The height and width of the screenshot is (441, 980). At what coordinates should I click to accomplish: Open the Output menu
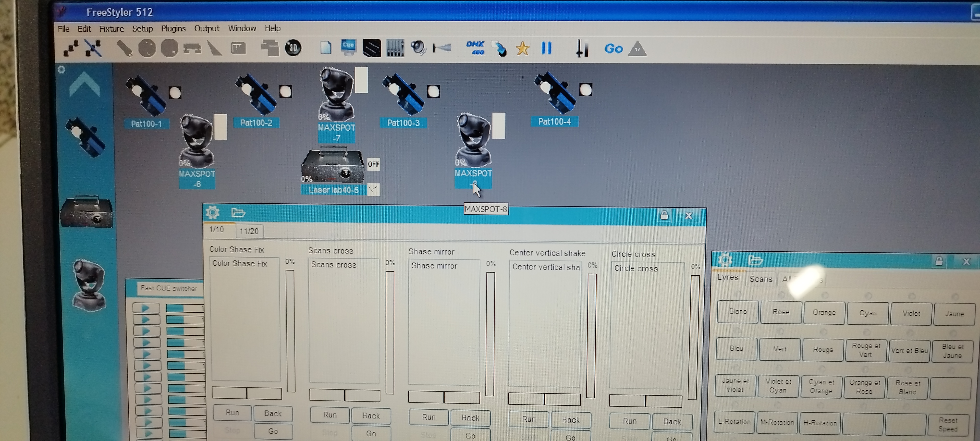click(207, 28)
